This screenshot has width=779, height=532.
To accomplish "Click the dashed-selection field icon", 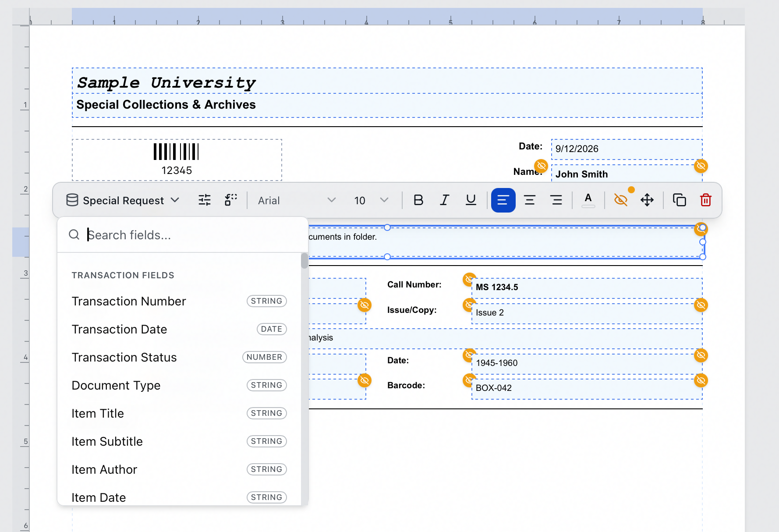I will 231,200.
